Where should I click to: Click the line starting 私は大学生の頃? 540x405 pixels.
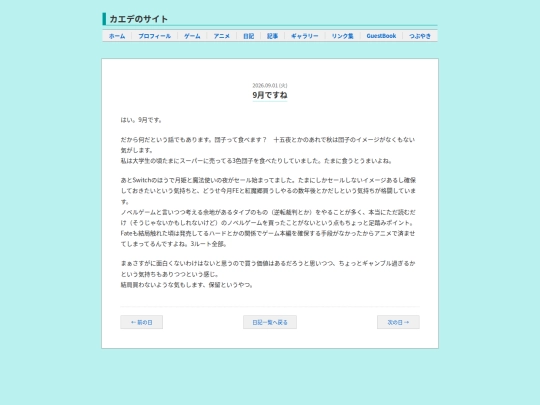click(256, 160)
